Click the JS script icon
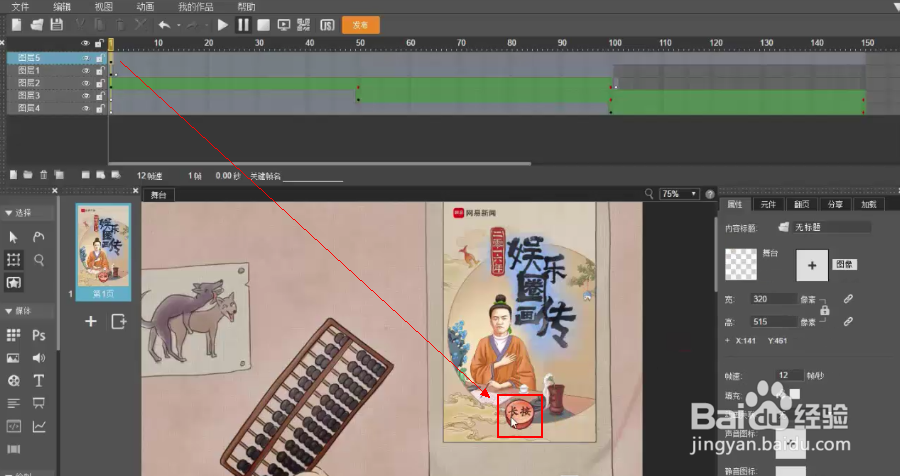This screenshot has height=476, width=900. coord(327,25)
